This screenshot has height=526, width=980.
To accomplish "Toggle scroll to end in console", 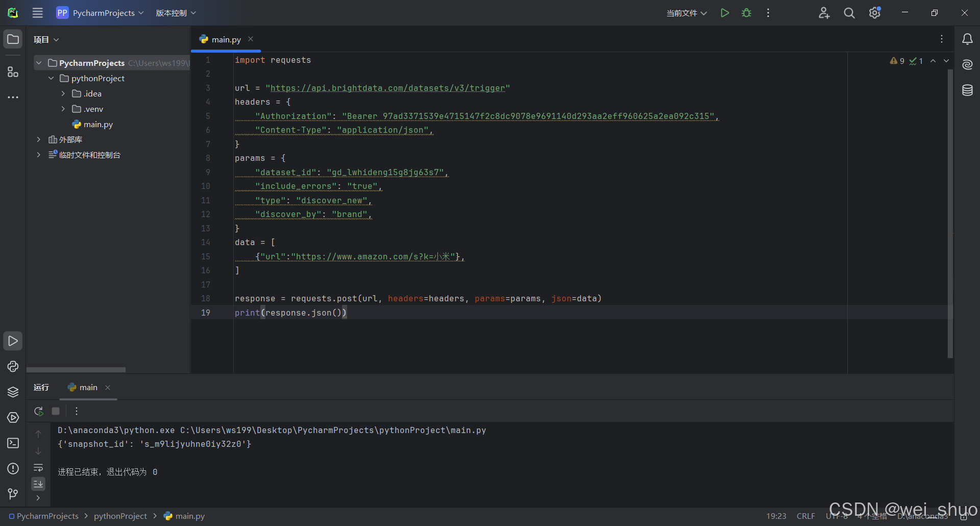I will click(38, 484).
